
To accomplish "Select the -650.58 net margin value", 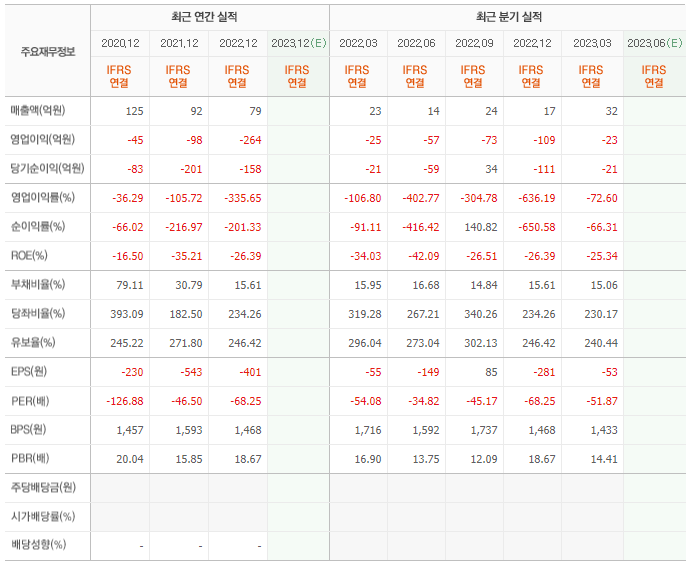I will point(537,227).
